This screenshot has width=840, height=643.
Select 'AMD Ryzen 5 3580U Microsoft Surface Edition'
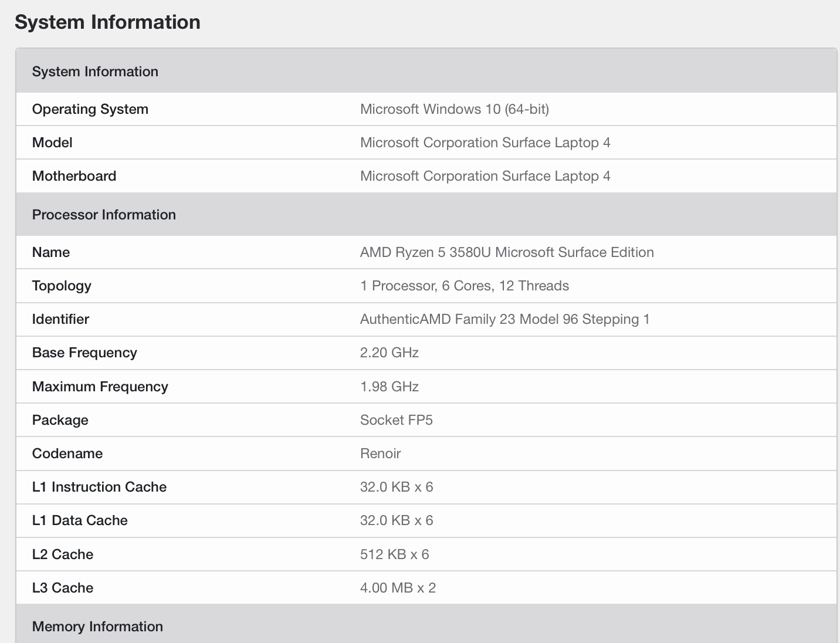(x=507, y=252)
